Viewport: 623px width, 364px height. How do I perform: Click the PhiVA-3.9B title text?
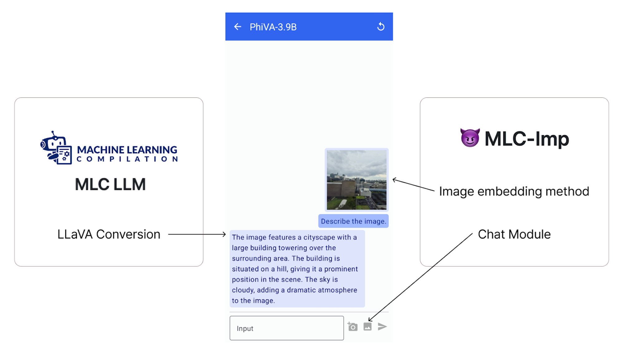pos(273,27)
